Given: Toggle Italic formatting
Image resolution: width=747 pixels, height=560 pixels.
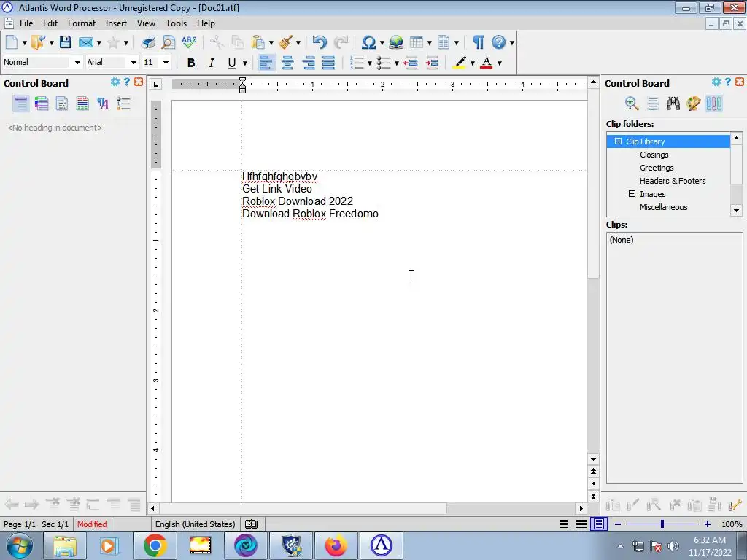Looking at the screenshot, I should 212,63.
